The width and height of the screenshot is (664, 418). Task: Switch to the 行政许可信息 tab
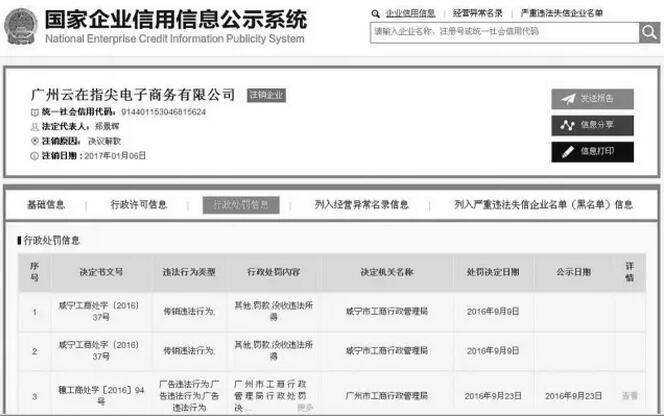pos(139,205)
